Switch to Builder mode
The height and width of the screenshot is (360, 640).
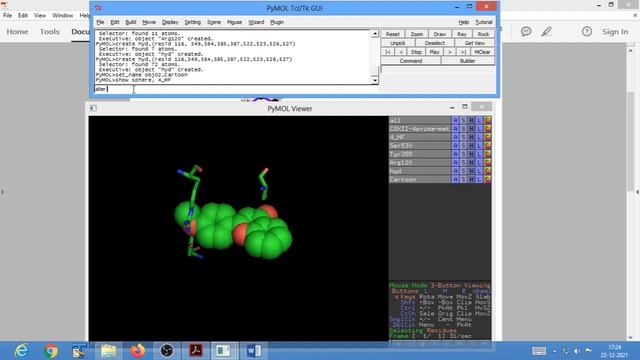pos(467,61)
